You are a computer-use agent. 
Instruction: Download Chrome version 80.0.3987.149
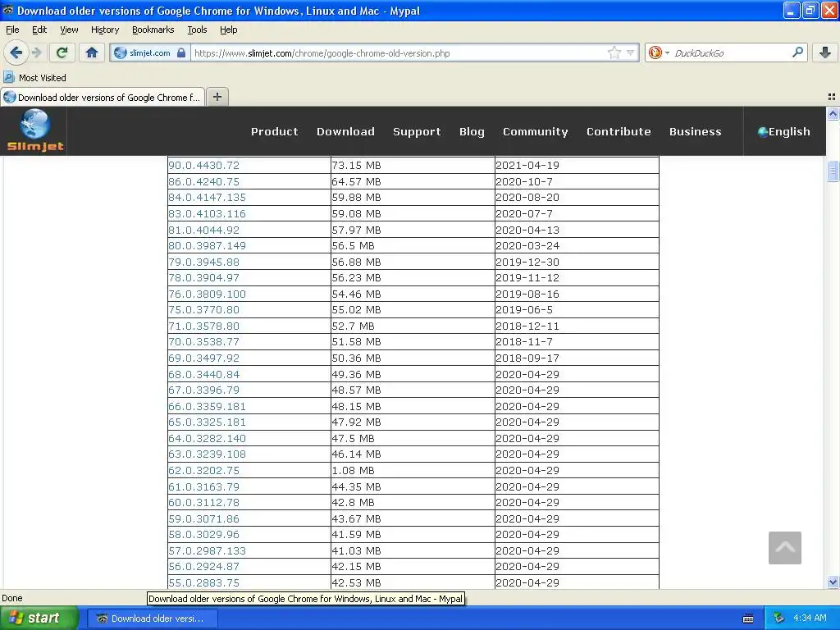[x=207, y=245]
